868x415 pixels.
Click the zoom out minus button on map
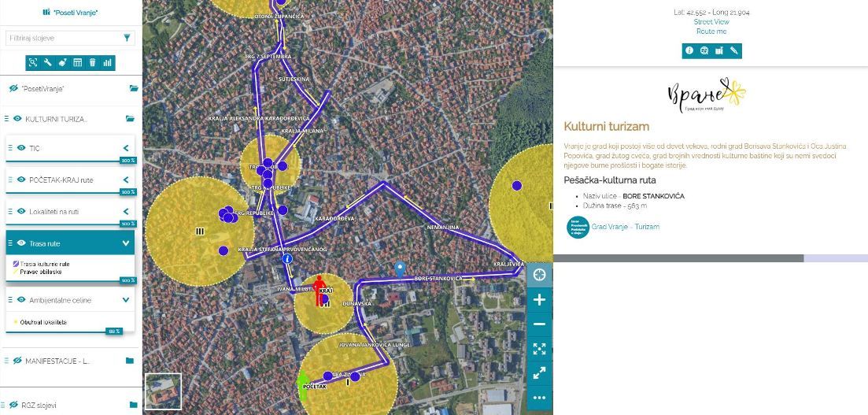539,324
